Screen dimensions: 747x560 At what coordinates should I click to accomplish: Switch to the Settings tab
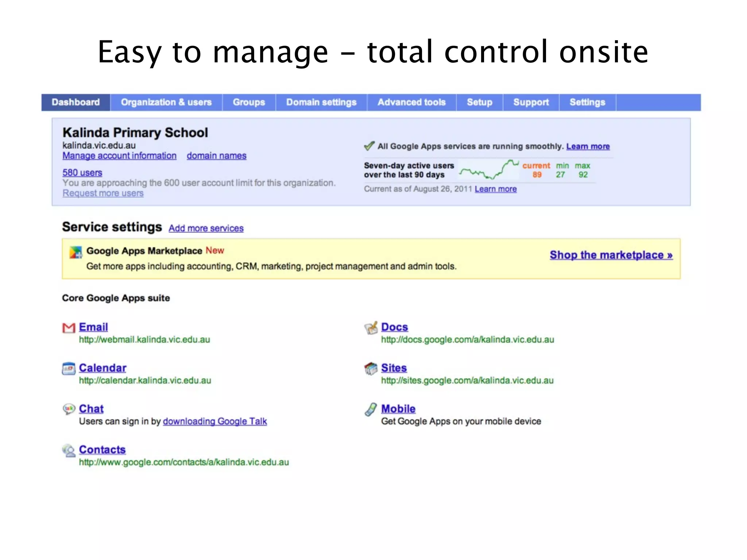(588, 102)
